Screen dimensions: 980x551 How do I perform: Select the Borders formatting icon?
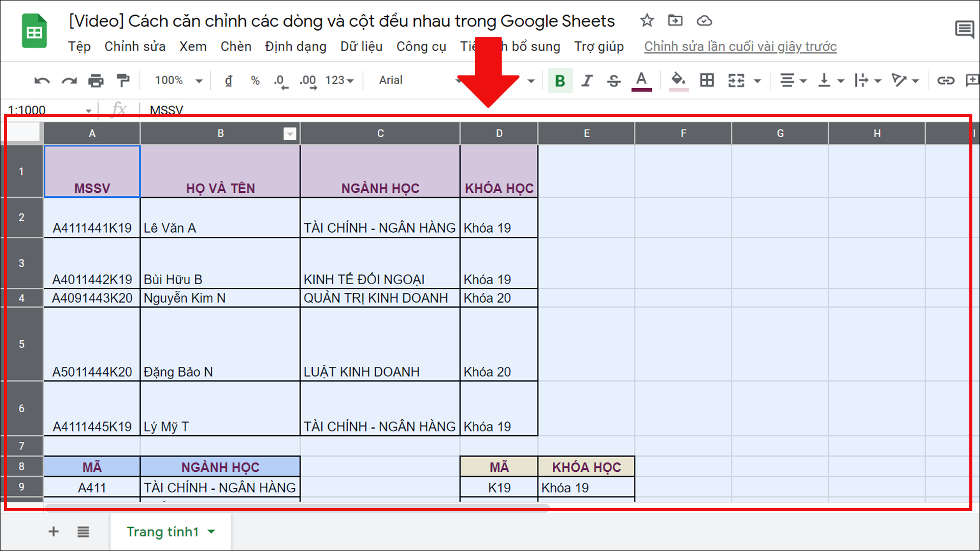707,80
